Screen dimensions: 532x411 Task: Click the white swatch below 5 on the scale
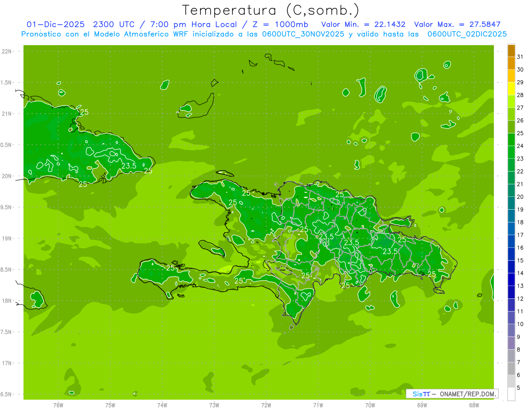click(511, 394)
